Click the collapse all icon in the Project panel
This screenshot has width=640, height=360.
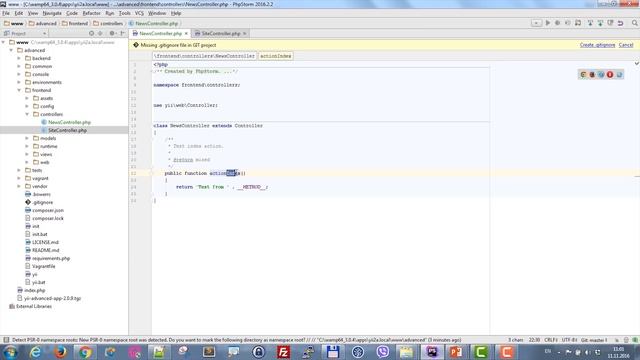[x=100, y=33]
